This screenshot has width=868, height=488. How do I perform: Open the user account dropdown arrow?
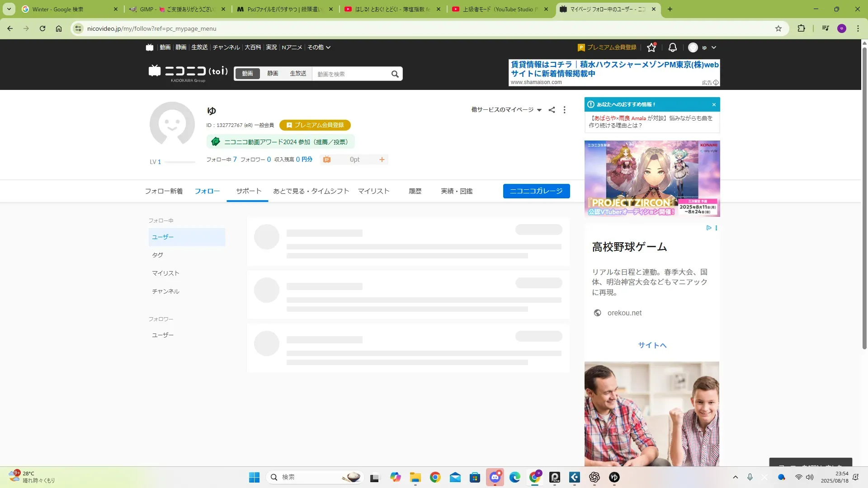[x=714, y=47]
